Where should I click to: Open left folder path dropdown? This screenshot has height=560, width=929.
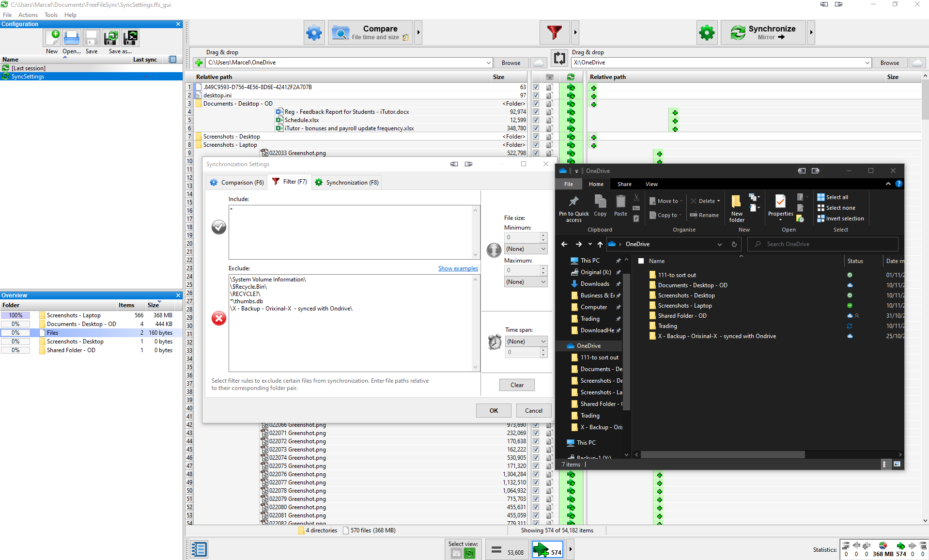tap(488, 62)
